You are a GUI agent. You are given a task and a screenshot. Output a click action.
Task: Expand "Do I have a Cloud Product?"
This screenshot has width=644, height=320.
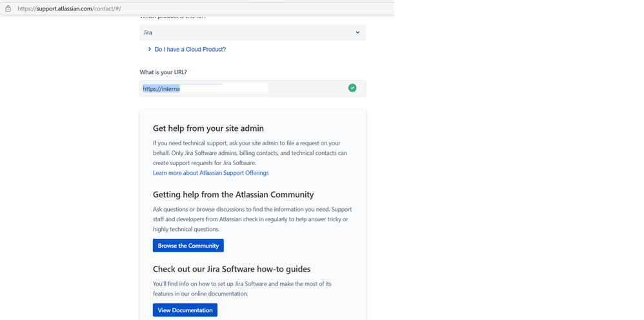click(x=187, y=49)
